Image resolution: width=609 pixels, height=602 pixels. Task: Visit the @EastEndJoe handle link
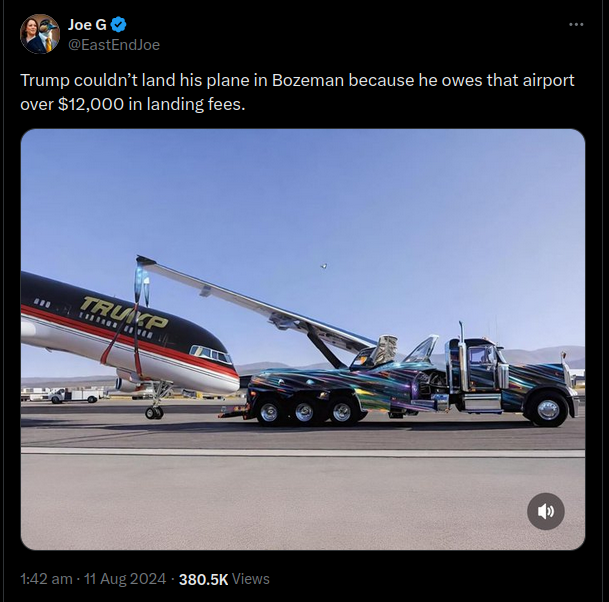click(x=114, y=45)
